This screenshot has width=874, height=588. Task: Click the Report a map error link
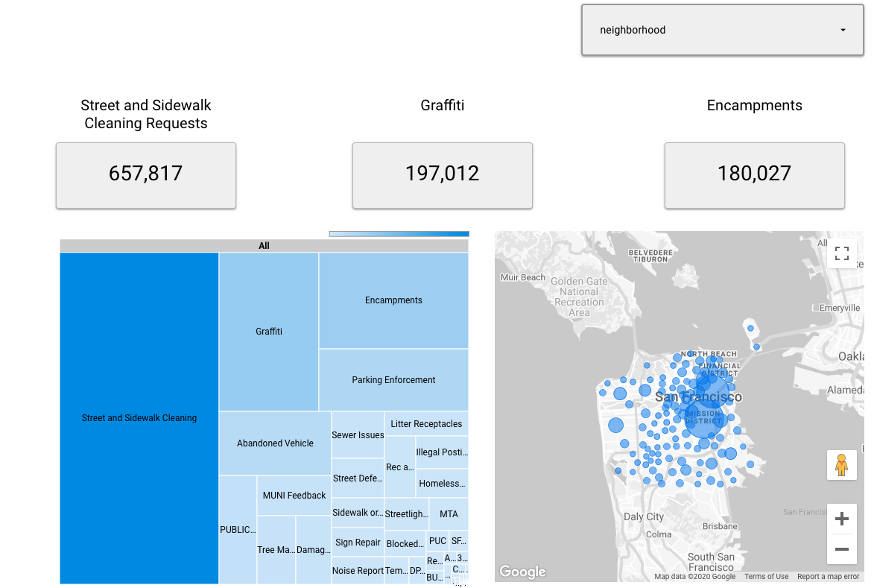(x=828, y=576)
